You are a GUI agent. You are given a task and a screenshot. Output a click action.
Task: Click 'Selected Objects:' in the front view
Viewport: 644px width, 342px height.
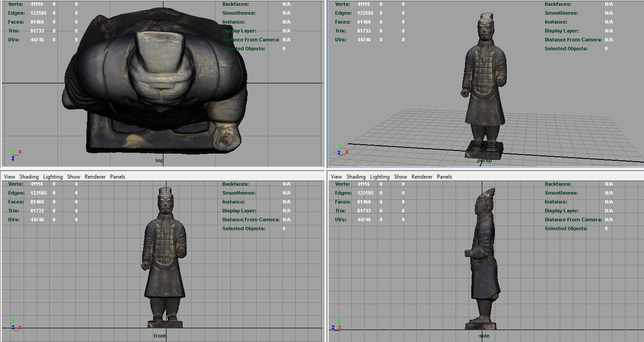pyautogui.click(x=244, y=228)
